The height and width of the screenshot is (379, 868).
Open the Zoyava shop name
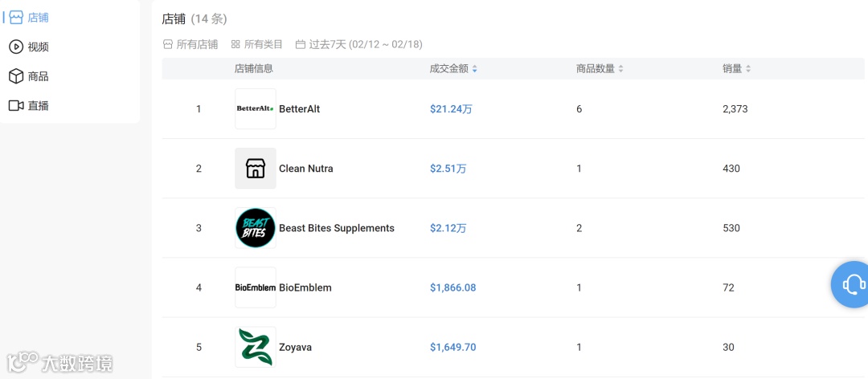295,348
